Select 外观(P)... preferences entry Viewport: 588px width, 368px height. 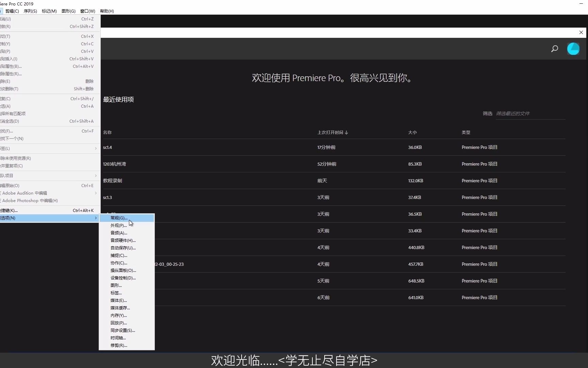click(127, 225)
